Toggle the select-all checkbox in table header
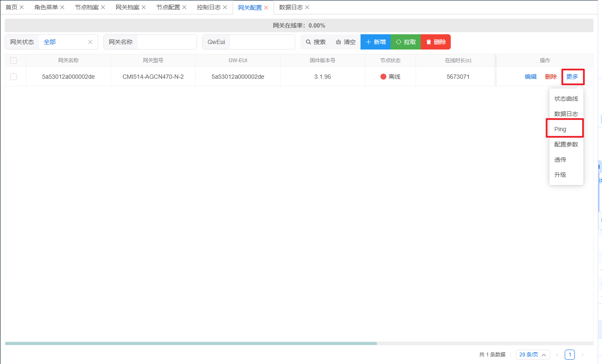Screen dimensions: 602x364 tap(14, 61)
